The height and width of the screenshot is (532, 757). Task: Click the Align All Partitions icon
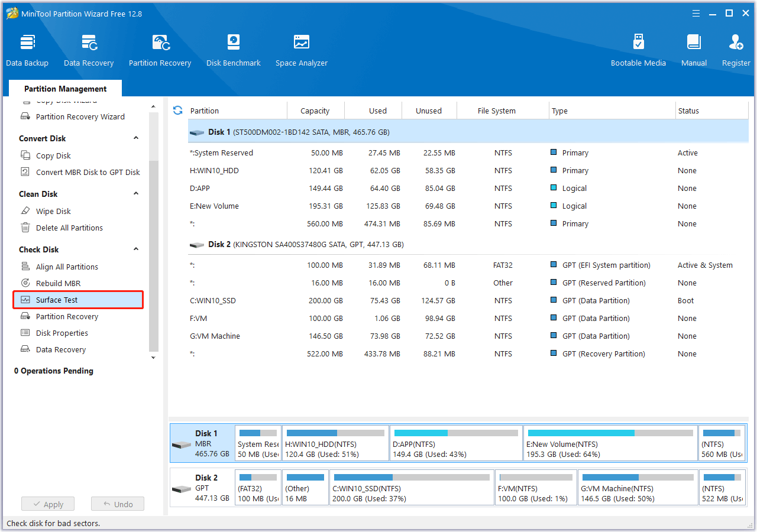click(25, 267)
